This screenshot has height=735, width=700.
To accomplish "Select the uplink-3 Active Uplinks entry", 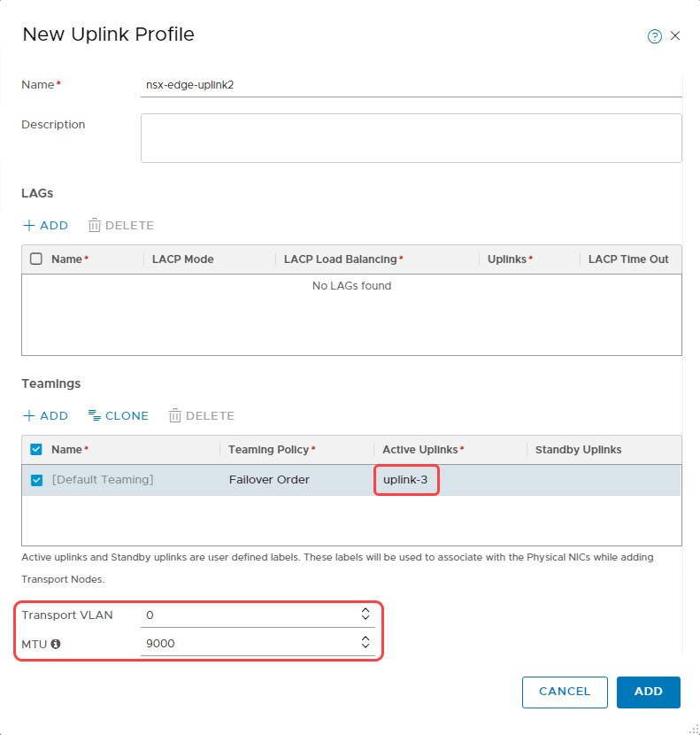I will pyautogui.click(x=406, y=479).
